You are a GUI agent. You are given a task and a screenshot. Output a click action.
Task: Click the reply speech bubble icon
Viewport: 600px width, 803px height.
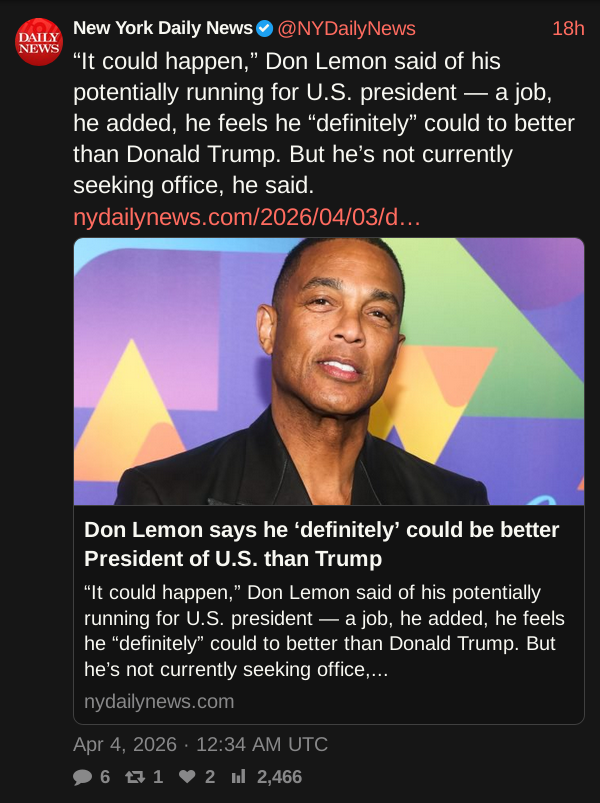(83, 777)
